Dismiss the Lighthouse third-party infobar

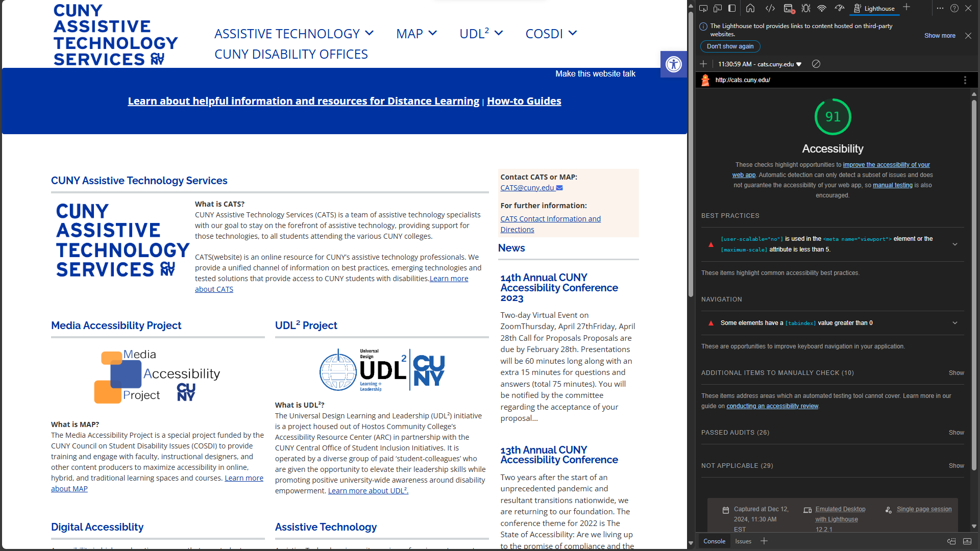coord(968,36)
